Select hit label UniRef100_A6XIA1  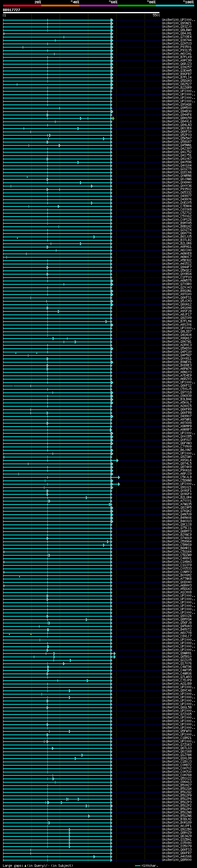click(177, 54)
